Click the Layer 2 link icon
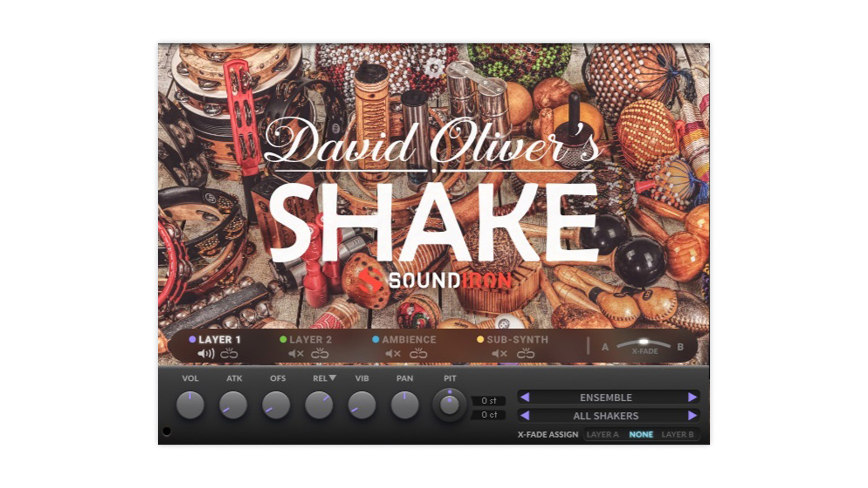Screen dimensions: 868x488 [320, 354]
